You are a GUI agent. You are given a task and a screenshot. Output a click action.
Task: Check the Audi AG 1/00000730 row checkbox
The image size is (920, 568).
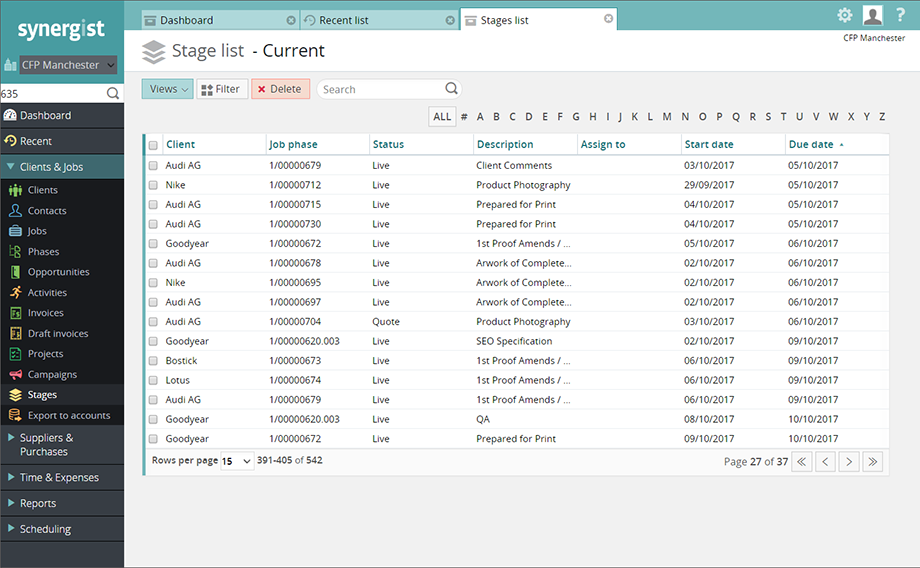153,224
